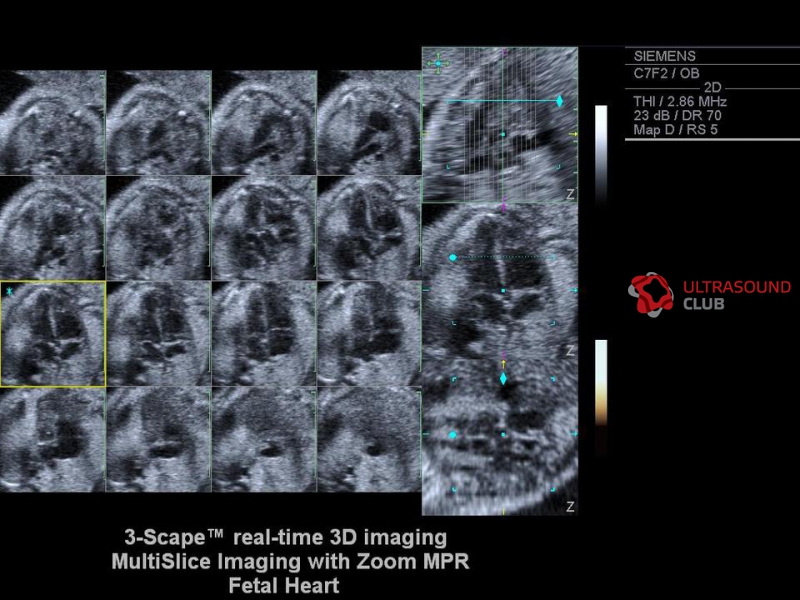This screenshot has width=800, height=600.
Task: Select the yellow-bordered active slice thumbnail
Action: (53, 334)
